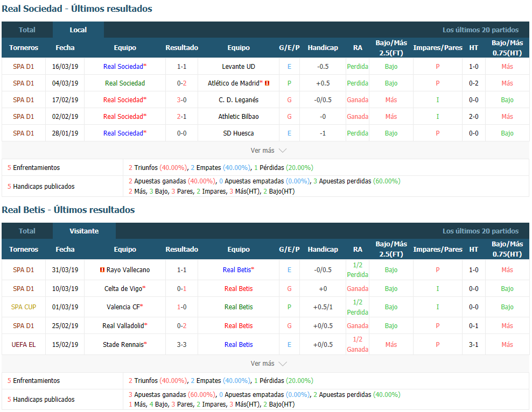Open Rayo Vallecano team link
The width and height of the screenshot is (532, 412).
(128, 269)
